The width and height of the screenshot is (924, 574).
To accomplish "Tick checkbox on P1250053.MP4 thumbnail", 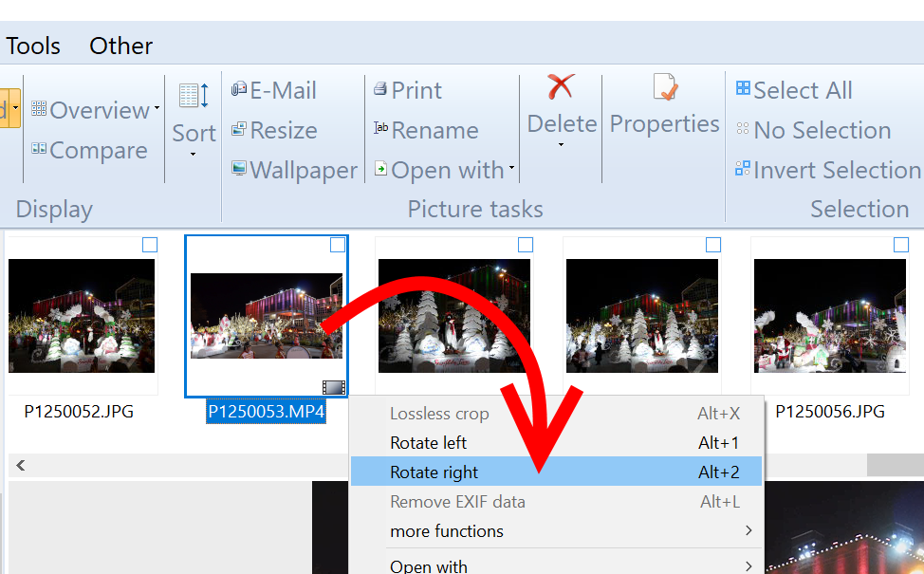I will [337, 245].
